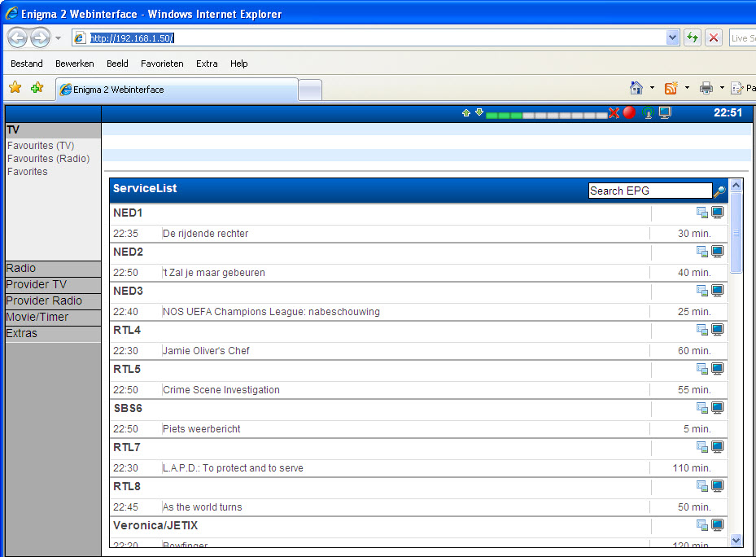Zap to the NED2 channel
The image size is (756, 557).
(x=129, y=252)
